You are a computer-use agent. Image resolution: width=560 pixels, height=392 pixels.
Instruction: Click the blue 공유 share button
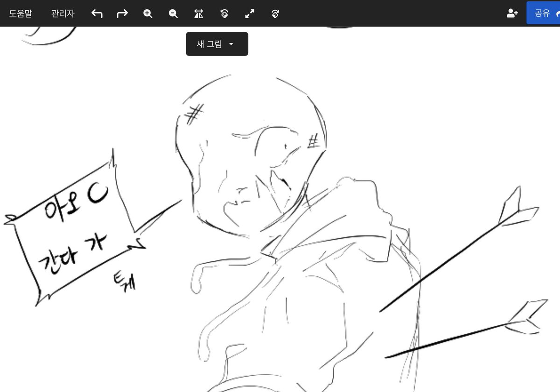(x=543, y=13)
